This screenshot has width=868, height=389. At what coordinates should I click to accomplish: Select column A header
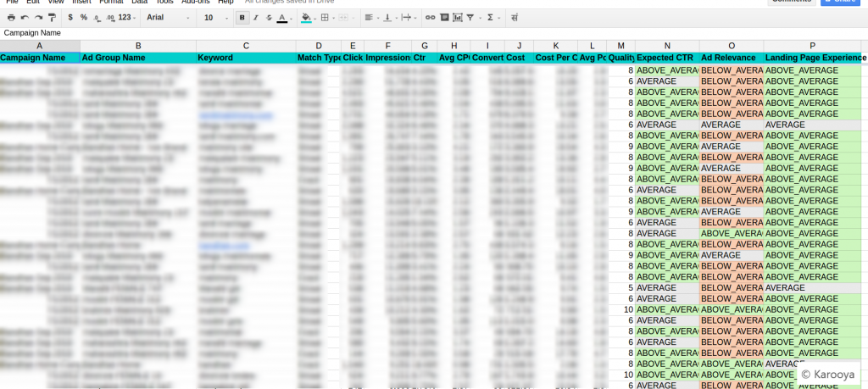pos(40,46)
